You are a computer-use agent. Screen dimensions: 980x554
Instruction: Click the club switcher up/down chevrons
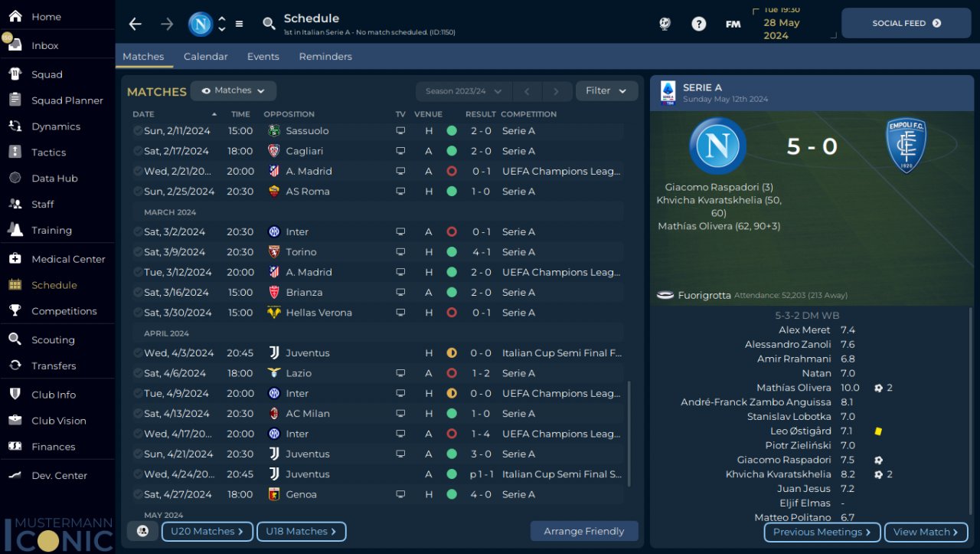(x=222, y=24)
